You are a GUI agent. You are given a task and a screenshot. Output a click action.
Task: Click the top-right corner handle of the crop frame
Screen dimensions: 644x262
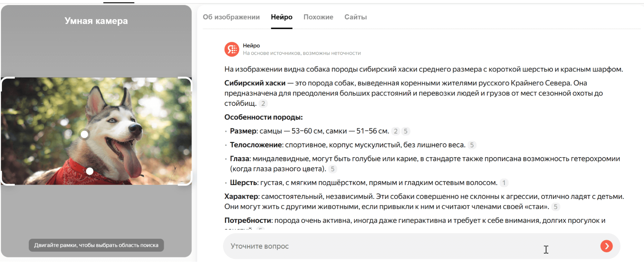(185, 84)
